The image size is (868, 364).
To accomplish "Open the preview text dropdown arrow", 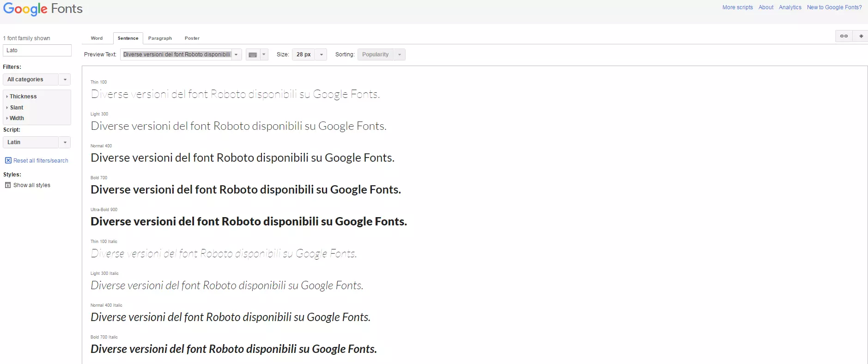I will click(236, 55).
